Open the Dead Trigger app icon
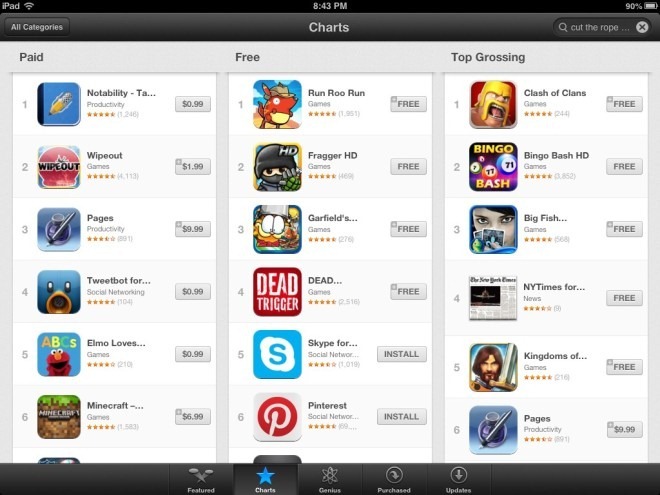The image size is (660, 495). coord(277,292)
